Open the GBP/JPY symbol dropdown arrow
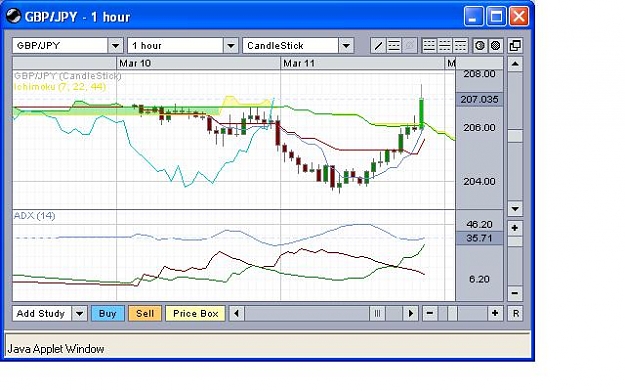The height and width of the screenshot is (391, 625). point(115,45)
